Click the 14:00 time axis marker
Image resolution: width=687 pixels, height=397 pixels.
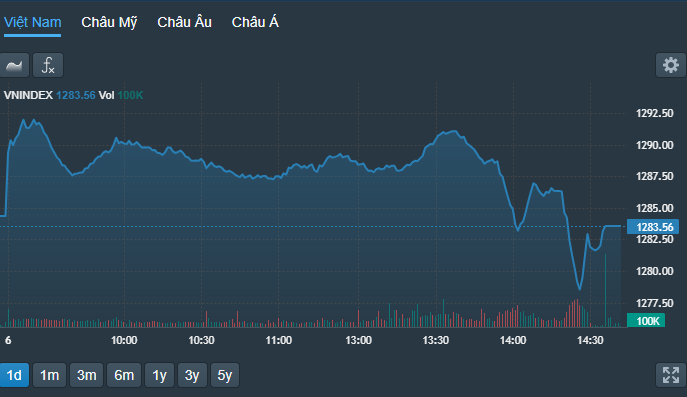[513, 340]
